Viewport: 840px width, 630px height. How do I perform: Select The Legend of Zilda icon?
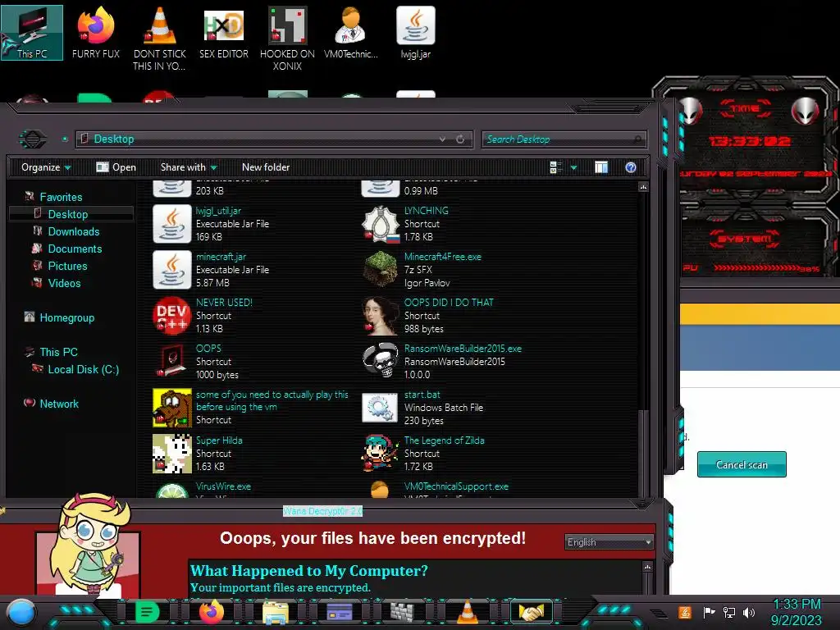[x=381, y=454]
